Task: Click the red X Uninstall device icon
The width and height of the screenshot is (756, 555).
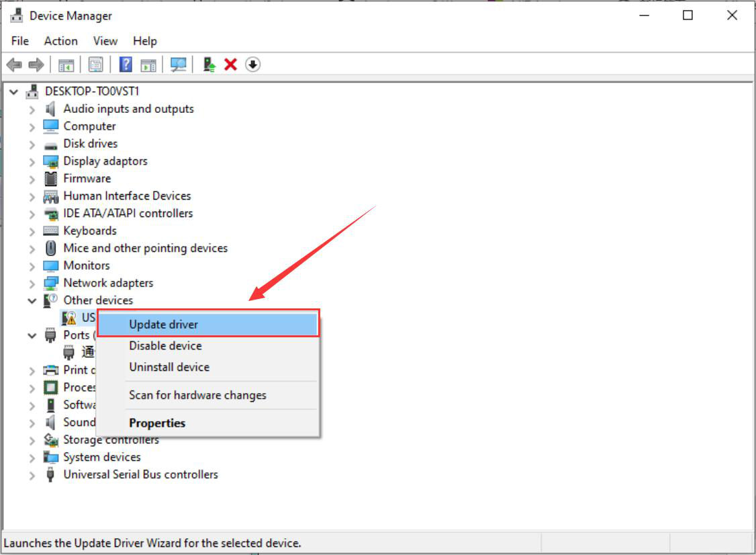Action: pos(230,65)
